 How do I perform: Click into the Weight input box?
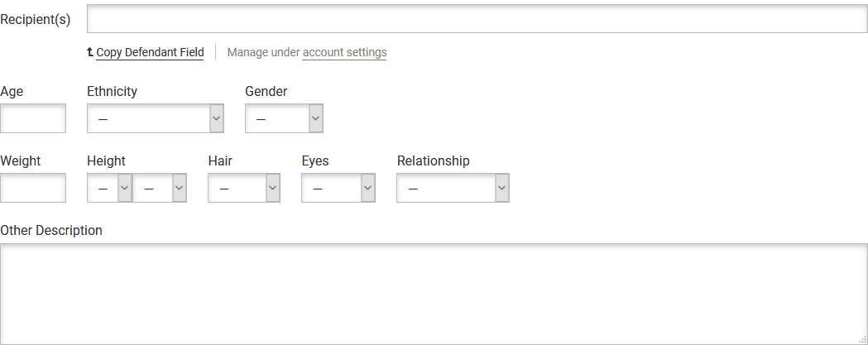point(33,189)
